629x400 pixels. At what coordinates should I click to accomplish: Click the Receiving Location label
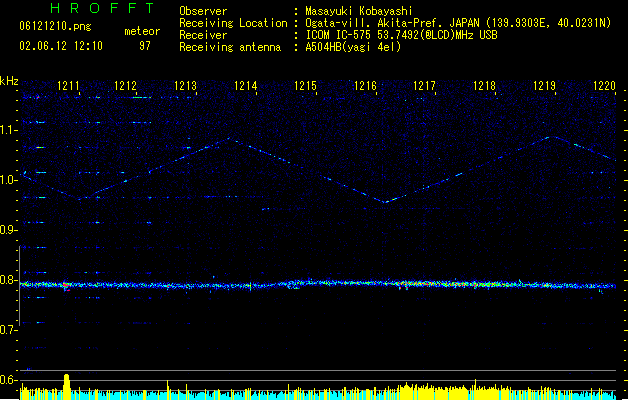pyautogui.click(x=233, y=23)
